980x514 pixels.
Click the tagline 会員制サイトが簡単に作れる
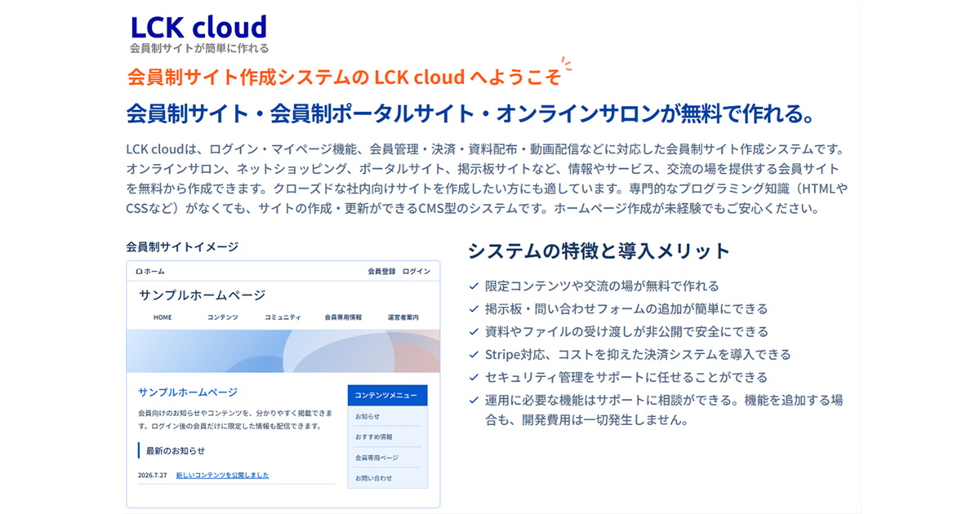[199, 48]
